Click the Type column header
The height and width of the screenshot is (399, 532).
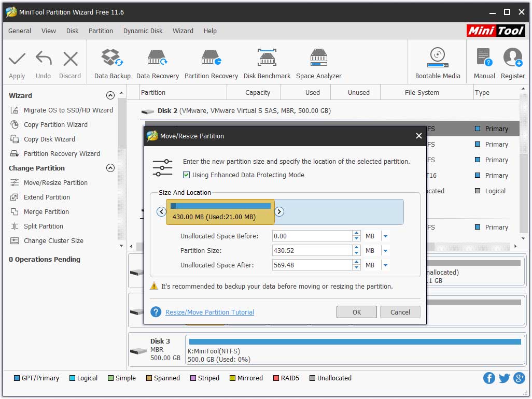click(x=496, y=93)
